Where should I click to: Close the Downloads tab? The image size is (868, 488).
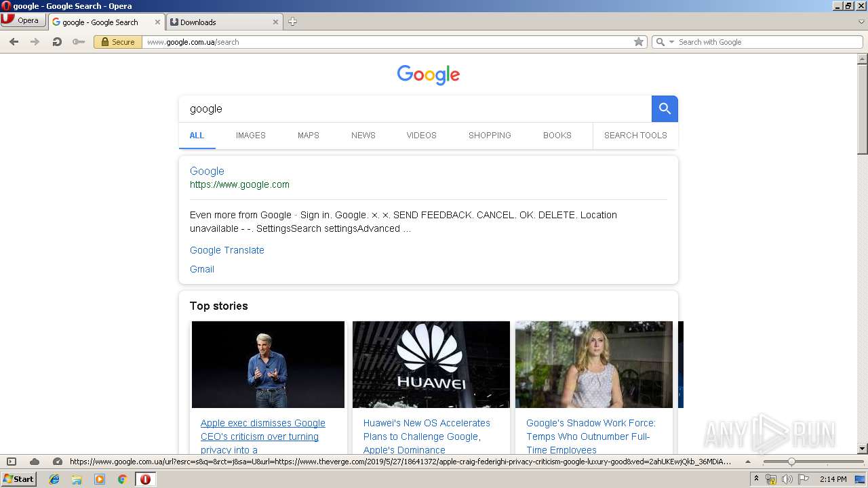click(275, 22)
